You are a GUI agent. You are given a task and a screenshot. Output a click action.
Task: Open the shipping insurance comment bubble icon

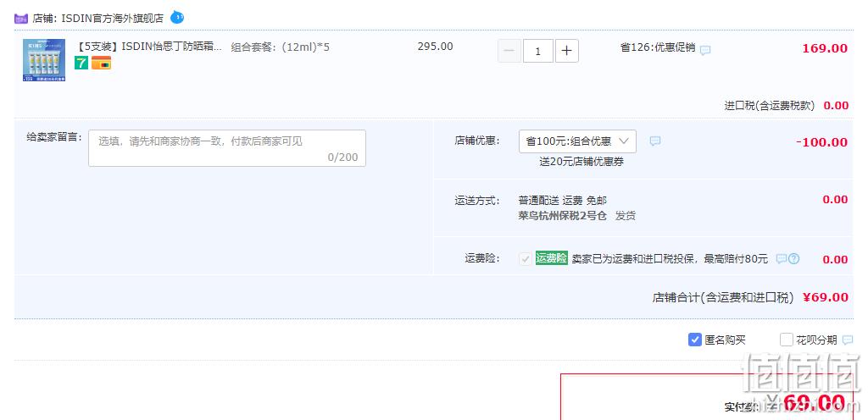tap(781, 258)
